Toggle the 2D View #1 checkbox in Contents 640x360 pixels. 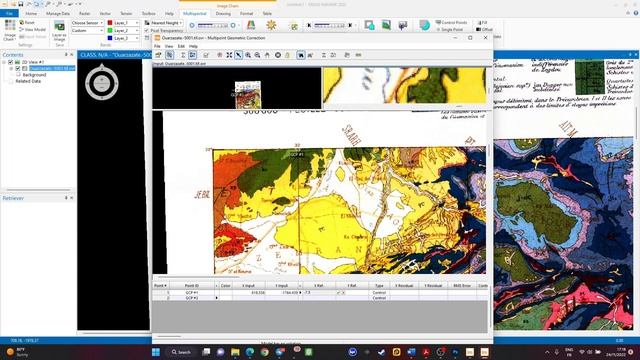coord(11,62)
